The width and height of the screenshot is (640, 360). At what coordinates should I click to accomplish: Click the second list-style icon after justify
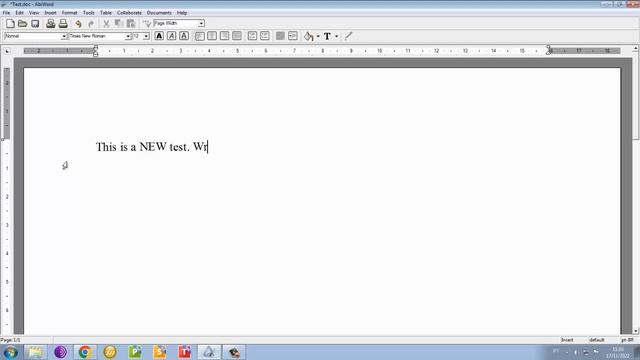click(264, 36)
